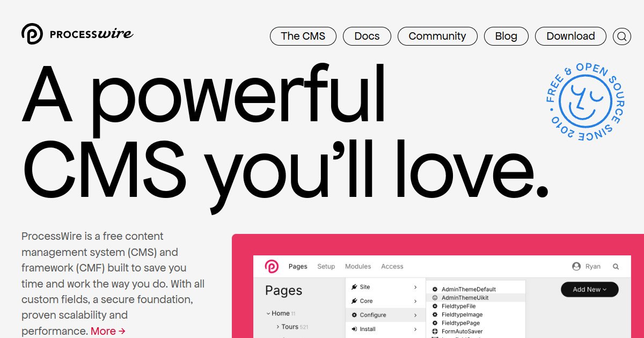The height and width of the screenshot is (338, 644).
Task: Click the gear icon beside Configure
Action: [x=354, y=315]
